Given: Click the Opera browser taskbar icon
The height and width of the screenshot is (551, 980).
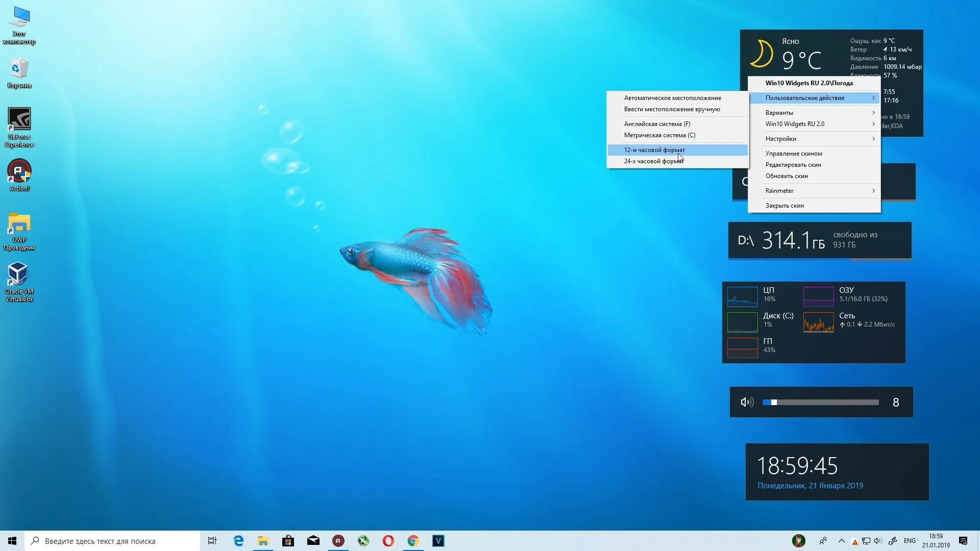Looking at the screenshot, I should [x=388, y=541].
